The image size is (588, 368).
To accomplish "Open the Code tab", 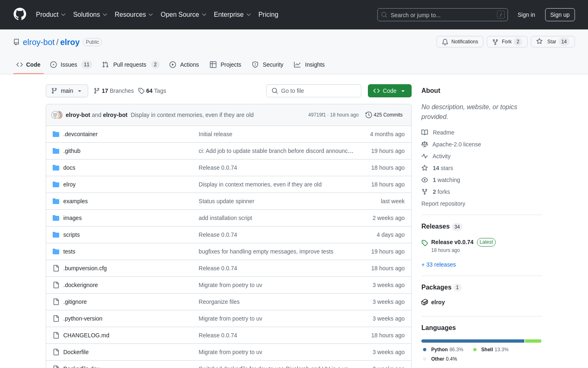I will (28, 65).
